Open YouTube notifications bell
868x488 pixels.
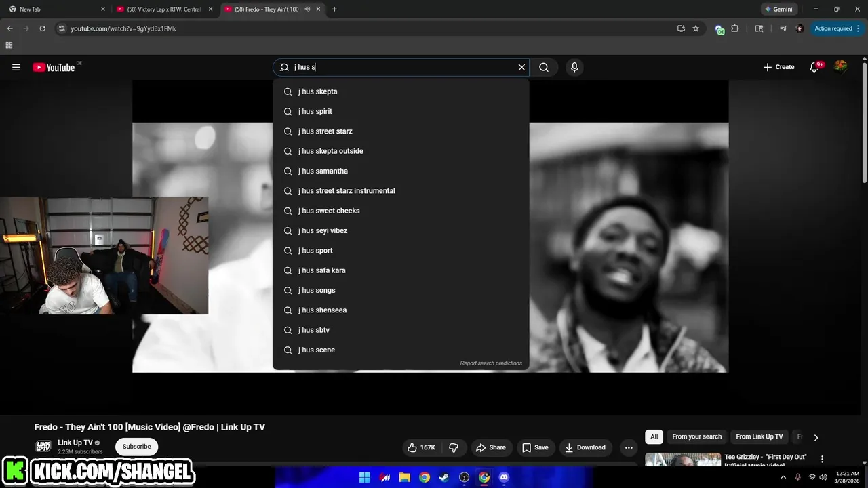click(x=814, y=67)
